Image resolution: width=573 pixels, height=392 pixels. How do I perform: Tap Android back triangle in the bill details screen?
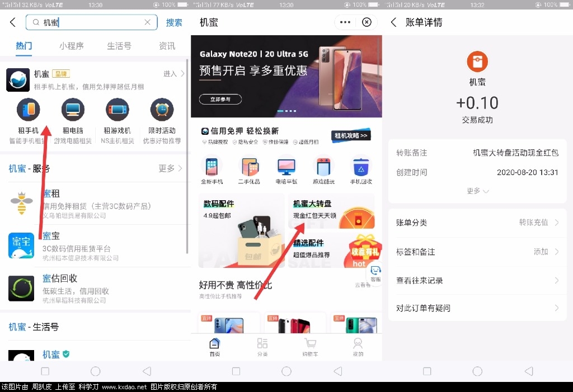pos(529,371)
